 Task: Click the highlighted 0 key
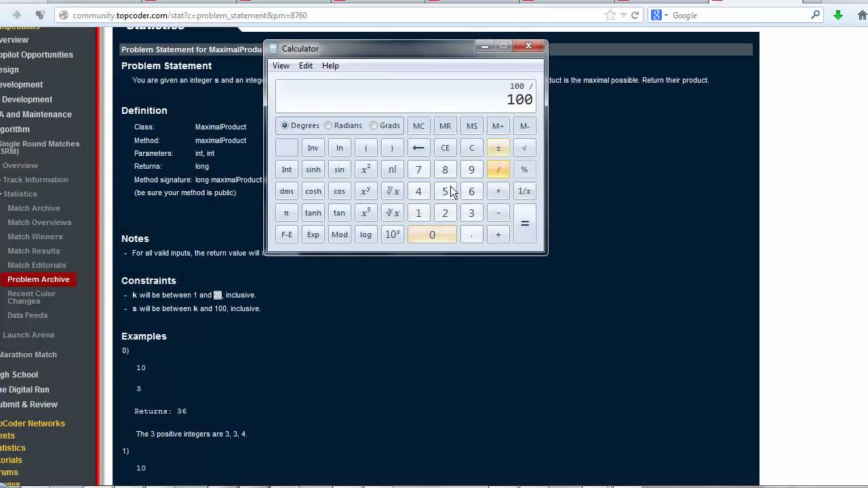[x=432, y=235]
